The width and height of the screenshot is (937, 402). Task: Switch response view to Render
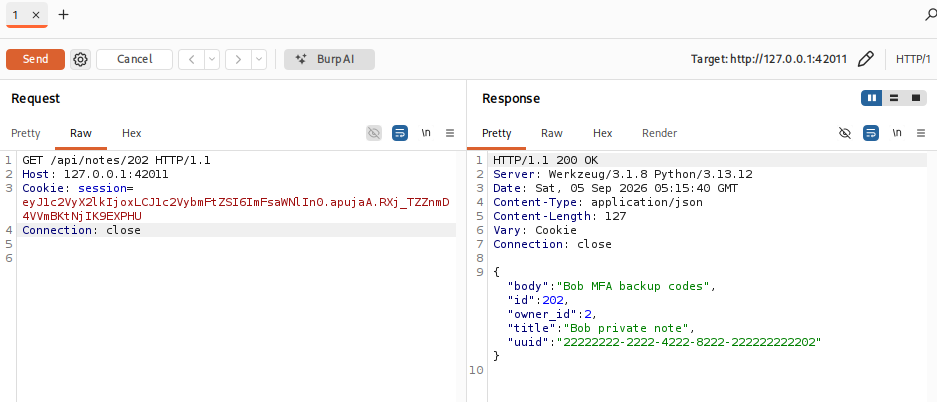tap(660, 133)
